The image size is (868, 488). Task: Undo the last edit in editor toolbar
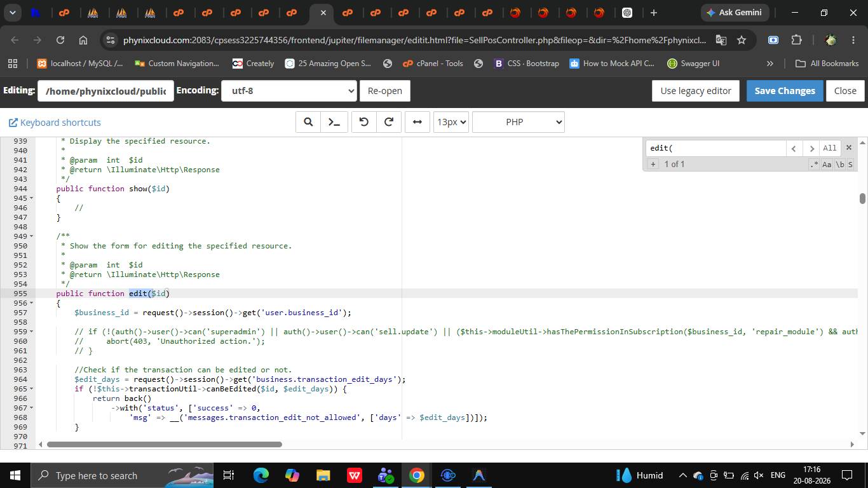pyautogui.click(x=364, y=122)
